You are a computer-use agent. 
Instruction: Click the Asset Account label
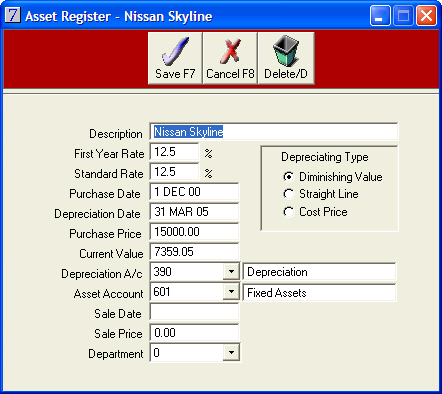click(x=109, y=294)
